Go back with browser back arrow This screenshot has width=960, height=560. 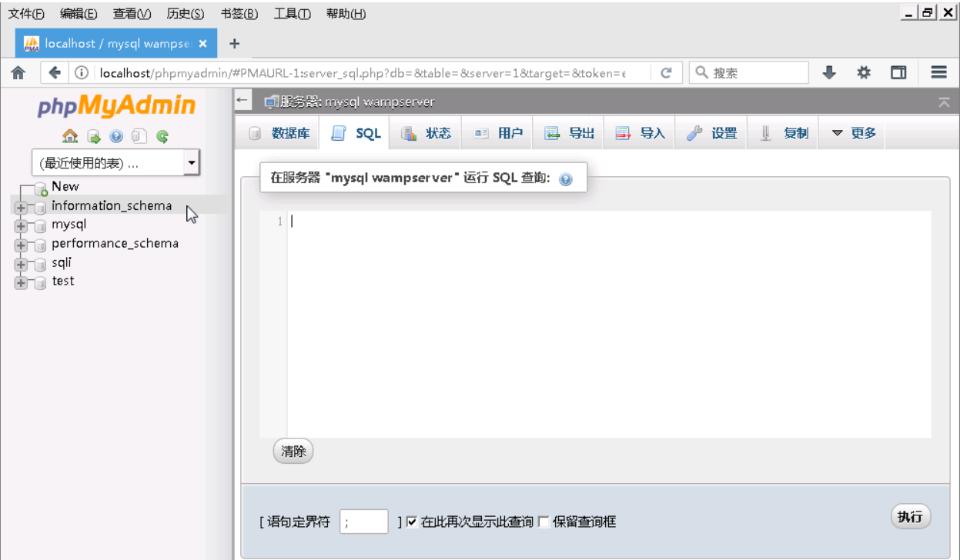click(54, 72)
